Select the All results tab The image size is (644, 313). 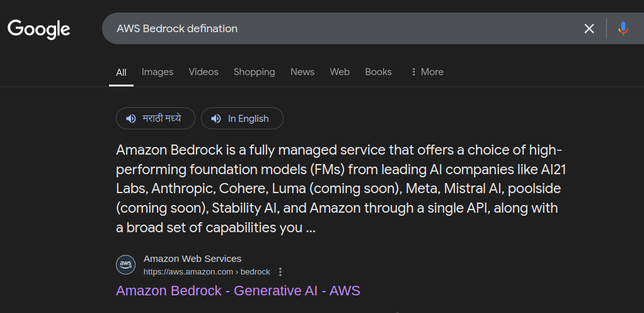[x=121, y=73]
